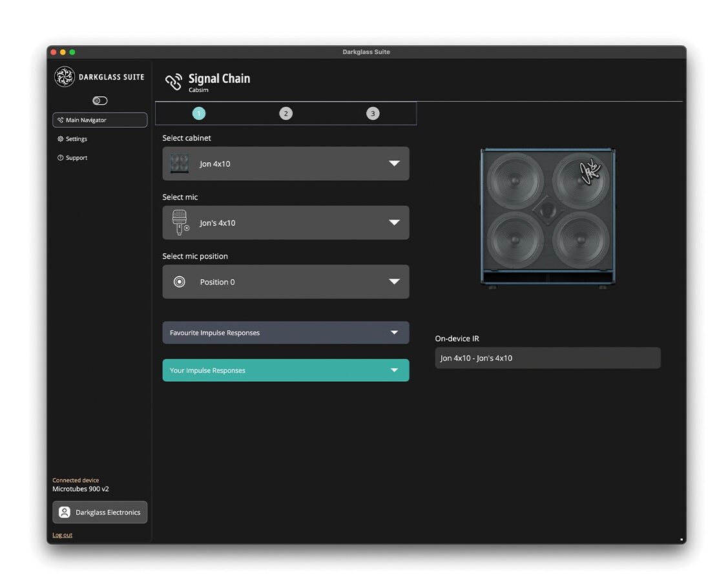This screenshot has height=588, width=728.
Task: Click the Select cabinet label
Action: click(187, 138)
